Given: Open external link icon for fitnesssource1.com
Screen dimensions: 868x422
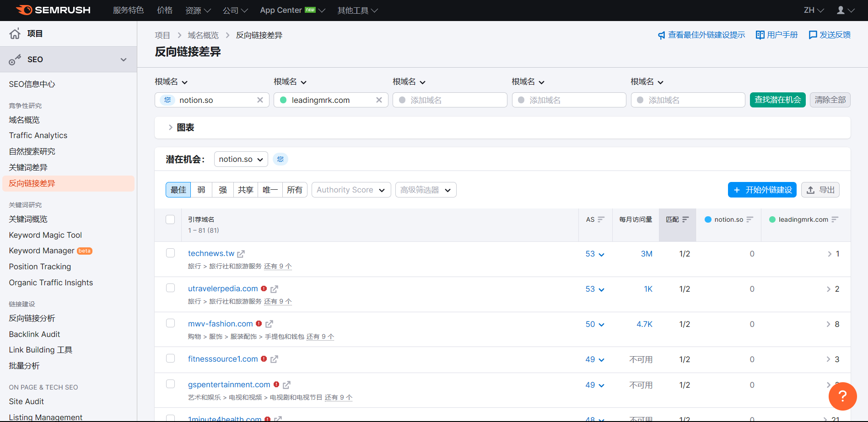Looking at the screenshot, I should pyautogui.click(x=274, y=359).
